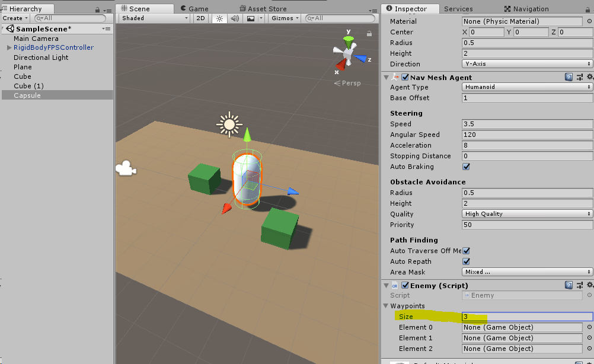Select Main Camera in Hierarchy

[x=36, y=39]
